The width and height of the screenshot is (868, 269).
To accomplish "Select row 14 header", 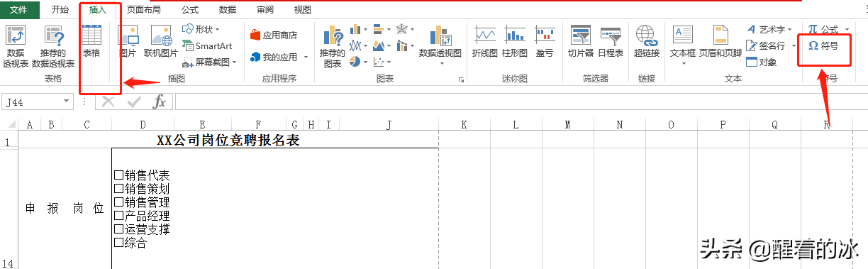I will coord(9,209).
